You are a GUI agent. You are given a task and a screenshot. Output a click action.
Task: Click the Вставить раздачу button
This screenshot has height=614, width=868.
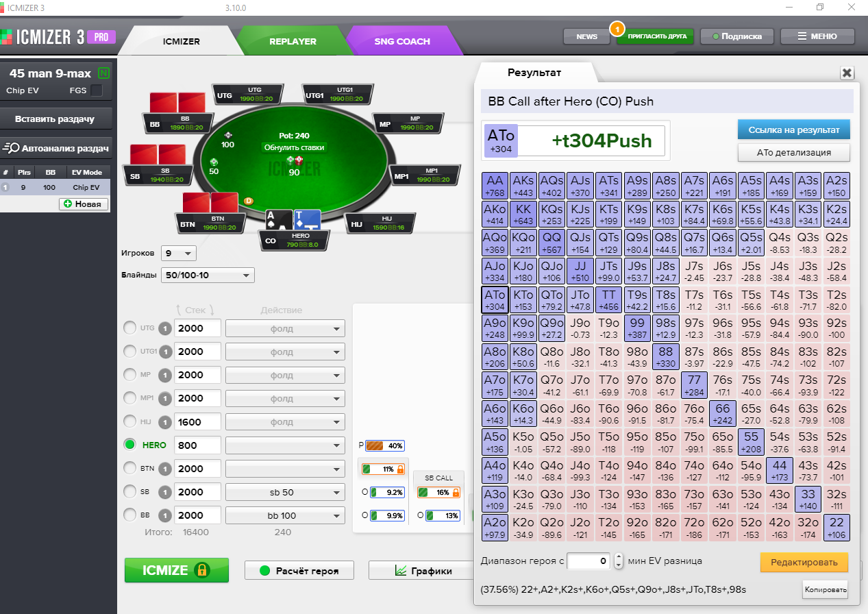click(x=55, y=119)
